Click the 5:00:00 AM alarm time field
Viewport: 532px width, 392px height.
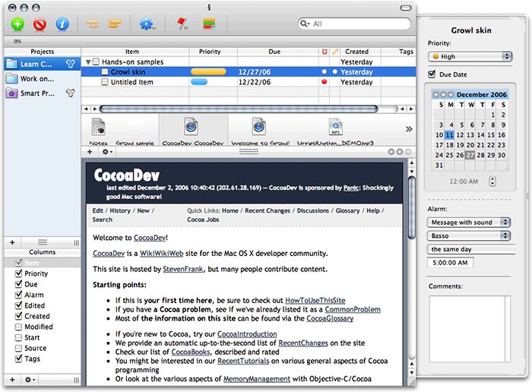click(x=450, y=263)
